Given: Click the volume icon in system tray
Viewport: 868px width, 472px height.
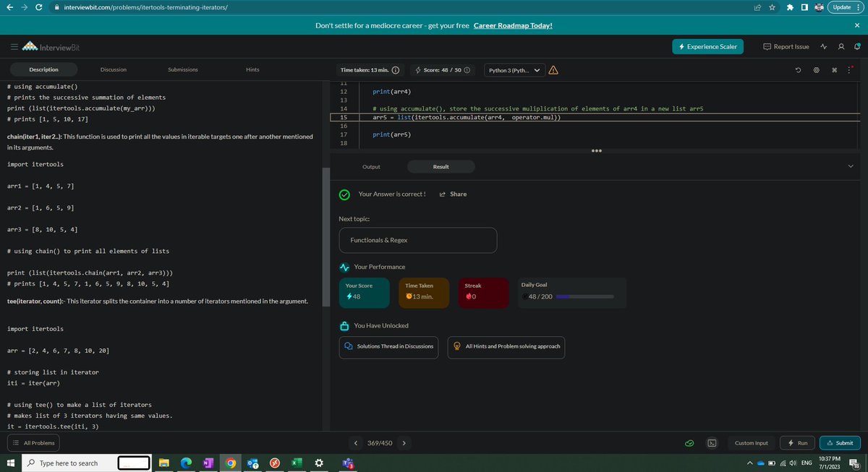Looking at the screenshot, I should [793, 463].
